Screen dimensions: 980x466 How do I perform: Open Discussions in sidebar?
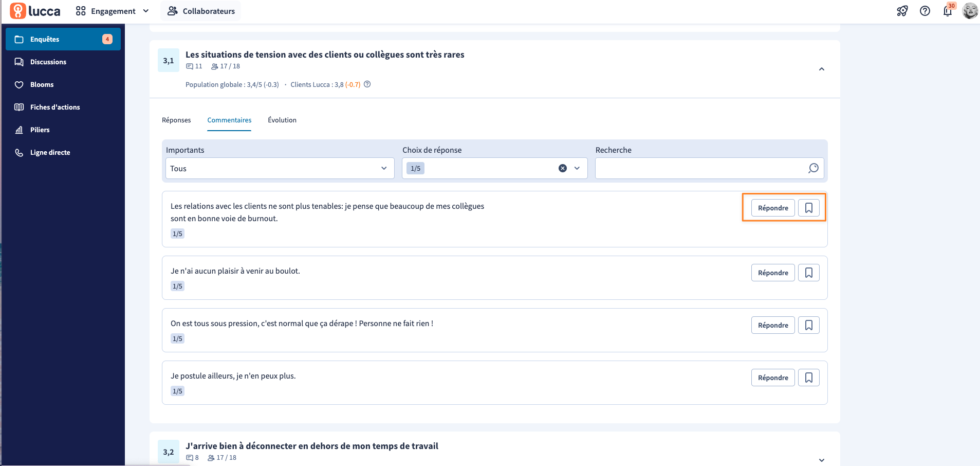pos(63,62)
